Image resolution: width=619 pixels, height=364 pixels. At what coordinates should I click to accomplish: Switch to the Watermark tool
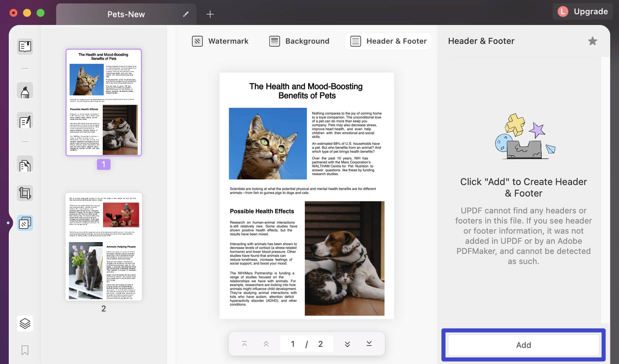pos(220,41)
